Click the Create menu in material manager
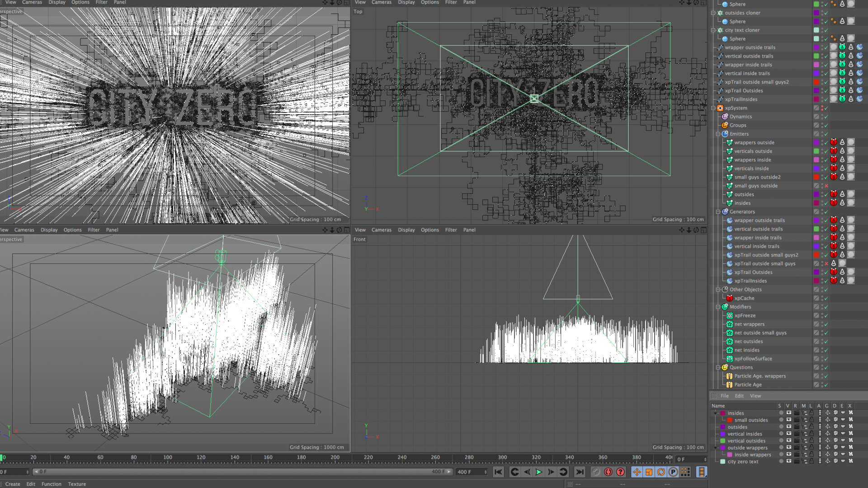This screenshot has height=488, width=868. pos(13,484)
